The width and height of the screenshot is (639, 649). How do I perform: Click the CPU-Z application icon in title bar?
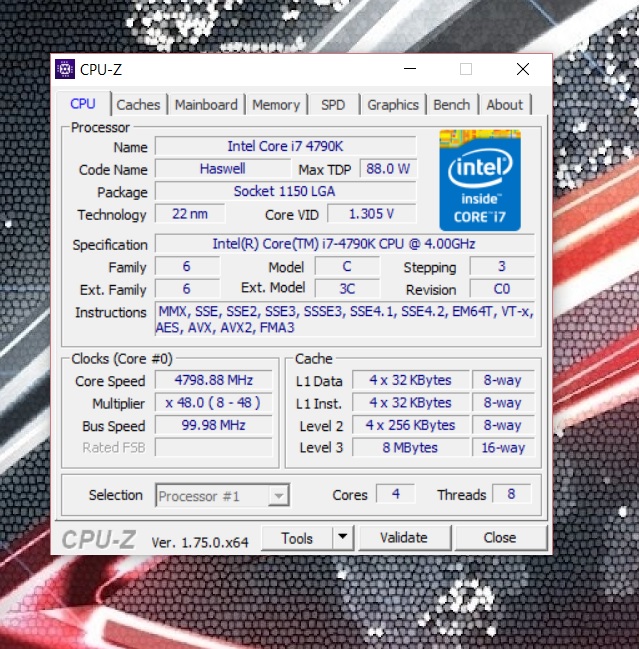click(65, 69)
